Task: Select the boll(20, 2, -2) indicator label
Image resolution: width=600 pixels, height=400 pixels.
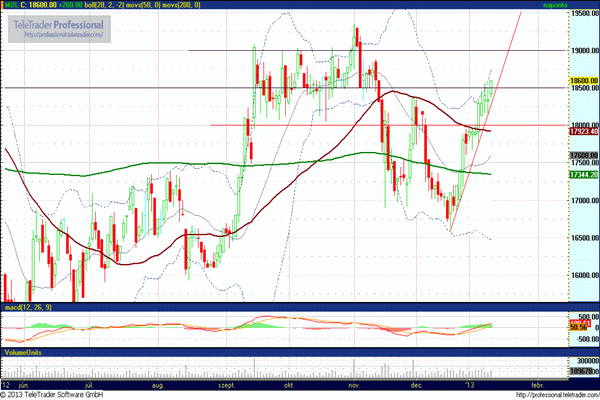Action: tap(104, 5)
